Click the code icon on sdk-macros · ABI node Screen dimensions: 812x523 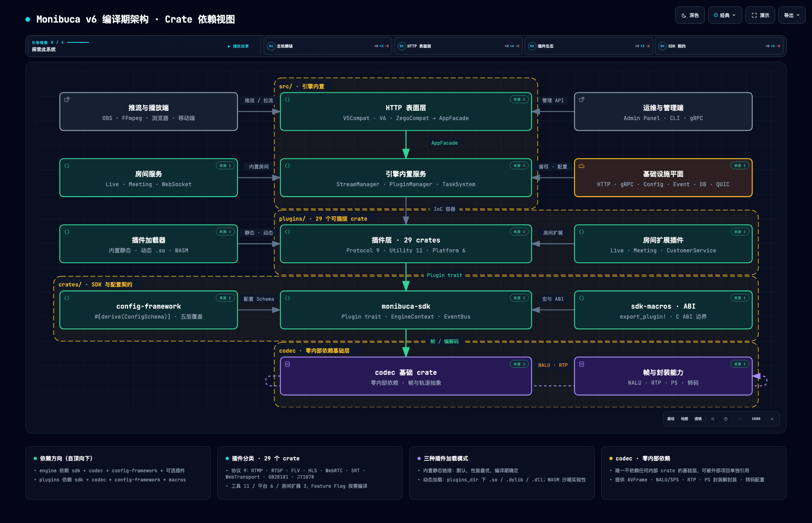tap(582, 298)
